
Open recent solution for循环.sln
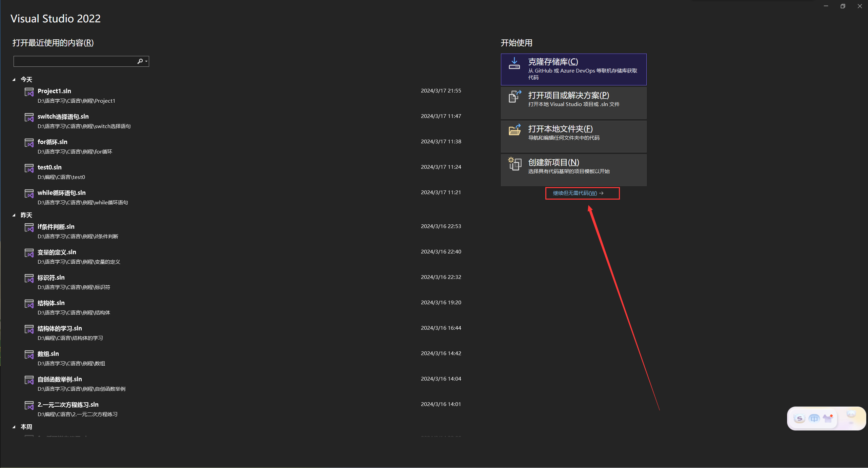click(x=243, y=146)
